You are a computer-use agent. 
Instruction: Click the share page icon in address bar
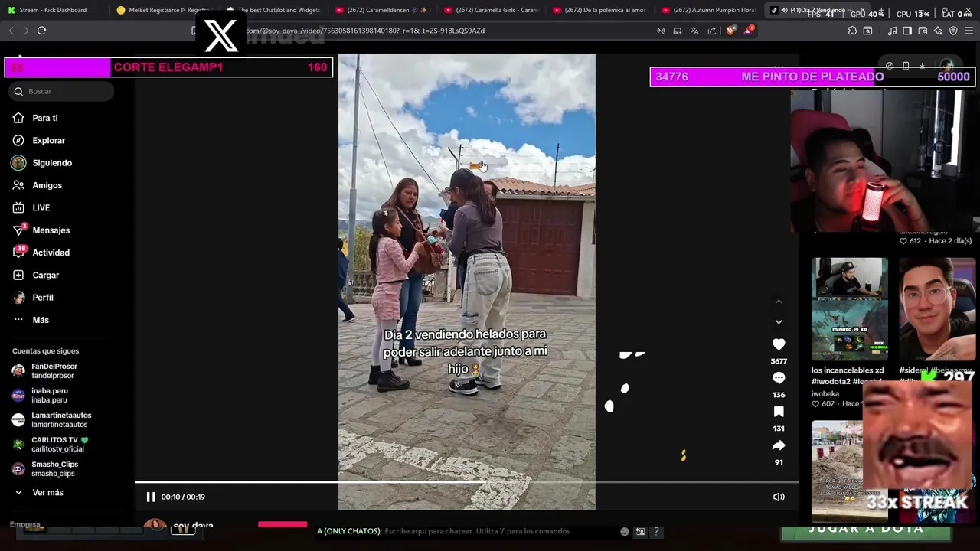[712, 31]
